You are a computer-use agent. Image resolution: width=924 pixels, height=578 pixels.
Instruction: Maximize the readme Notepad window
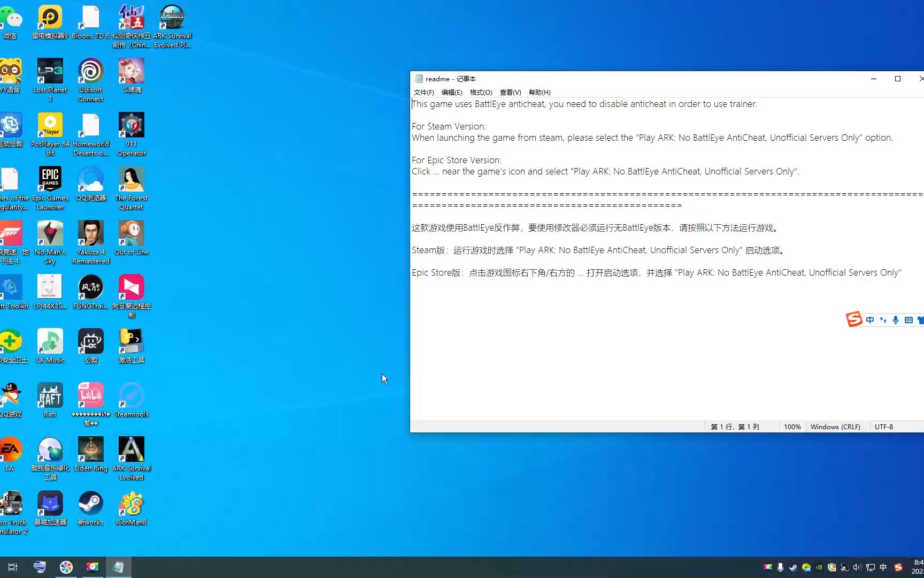click(x=898, y=79)
